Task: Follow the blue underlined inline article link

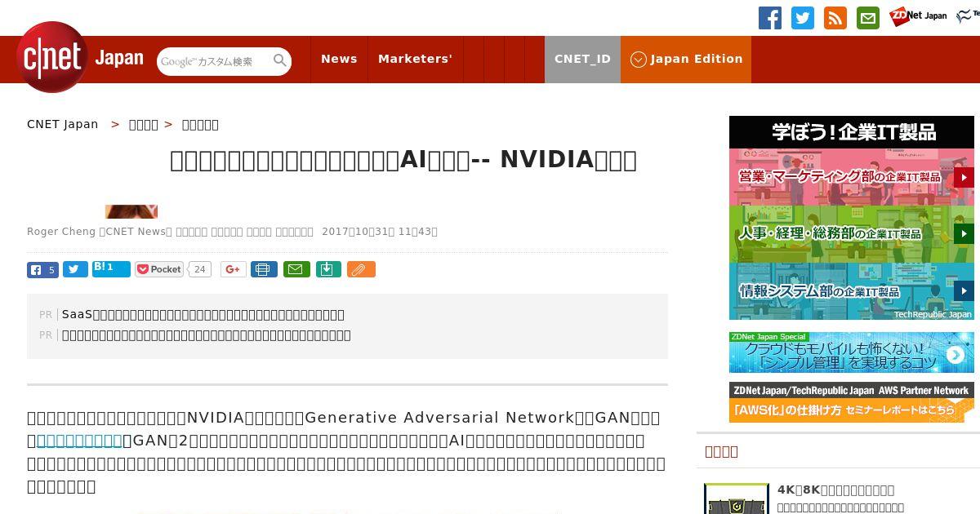Action: (x=79, y=441)
